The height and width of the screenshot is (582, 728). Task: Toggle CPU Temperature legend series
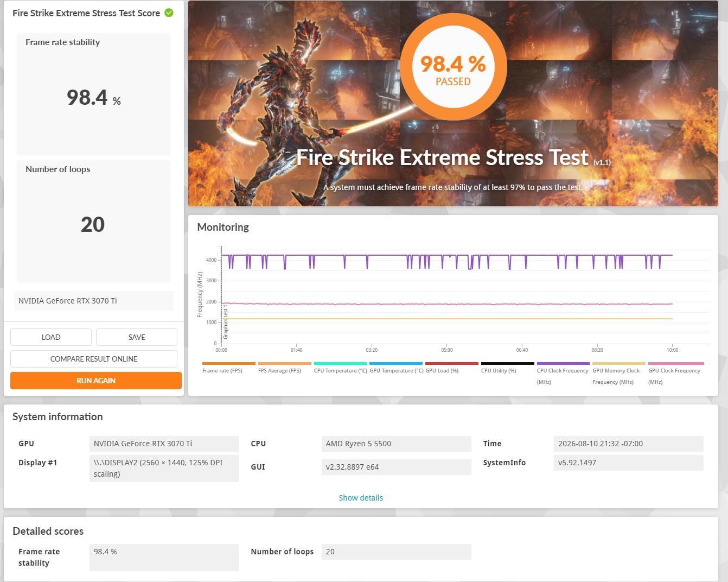pos(340,368)
